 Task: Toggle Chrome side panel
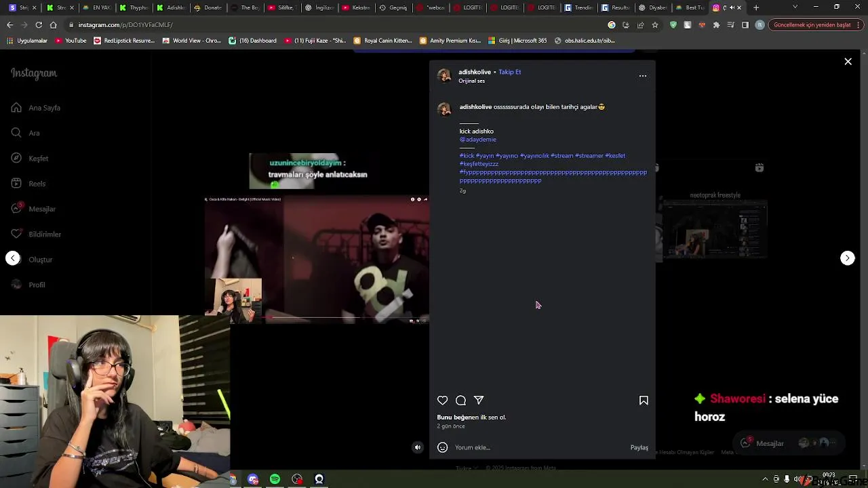pos(745,25)
